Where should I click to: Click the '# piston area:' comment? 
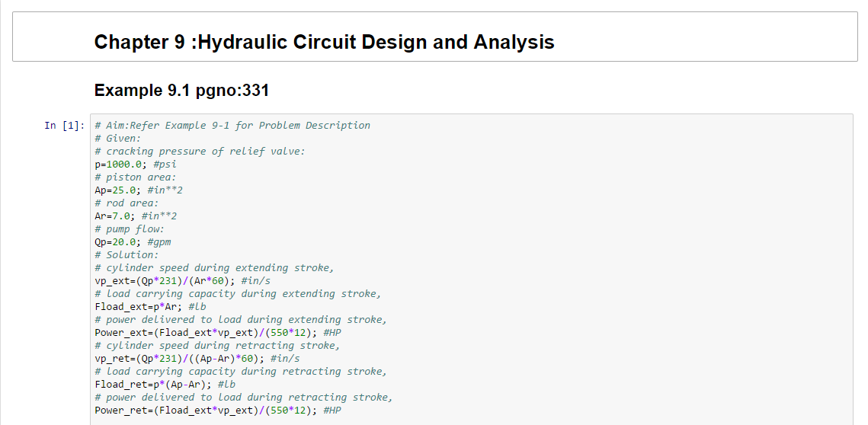135,177
